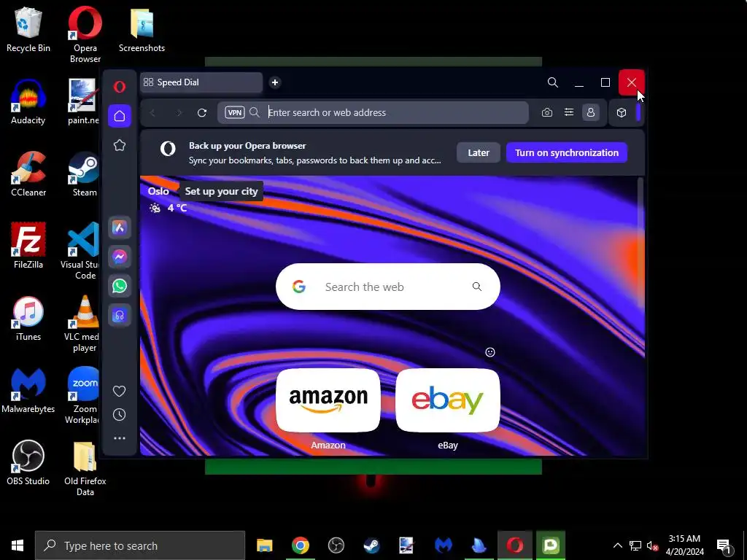
Task: Add a new tab with the plus button
Action: (275, 82)
